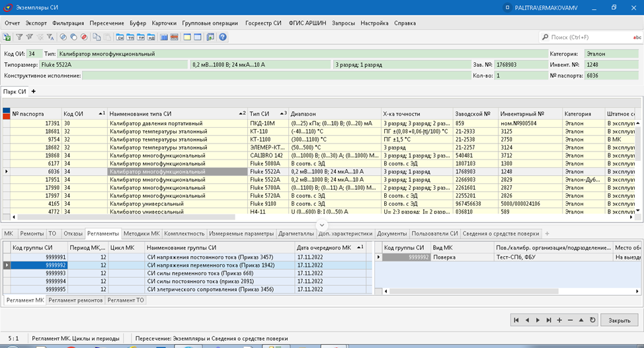
Task: Click the Эталон-Дуб... category cell
Action: coord(584,179)
